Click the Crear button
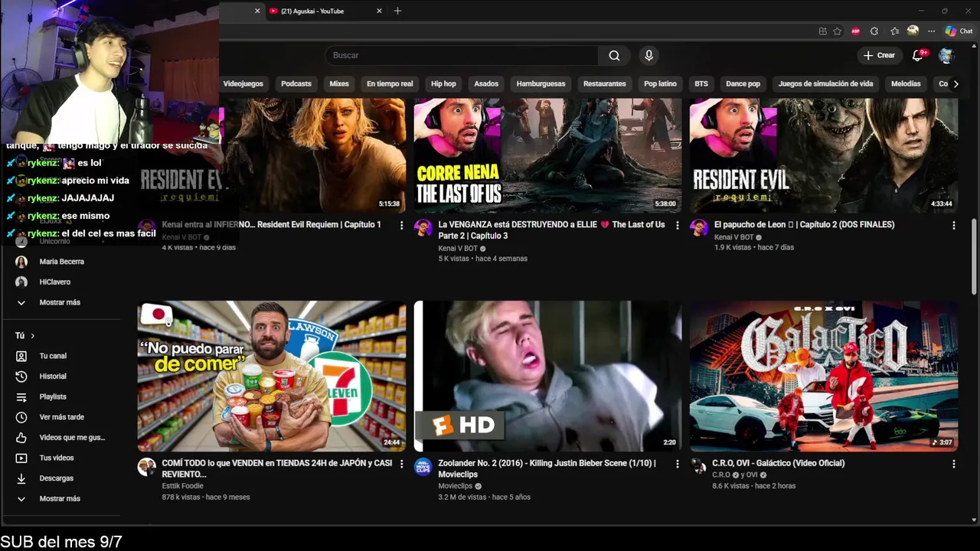980x551 pixels. (879, 55)
